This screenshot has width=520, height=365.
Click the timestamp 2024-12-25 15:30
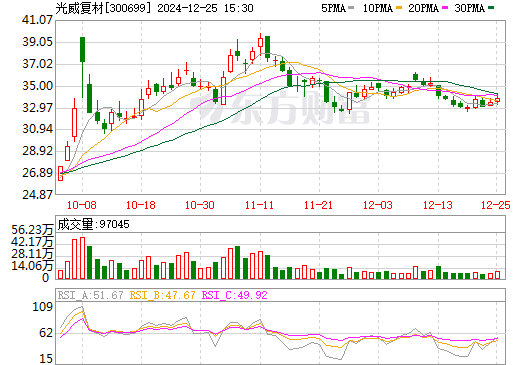coord(205,8)
